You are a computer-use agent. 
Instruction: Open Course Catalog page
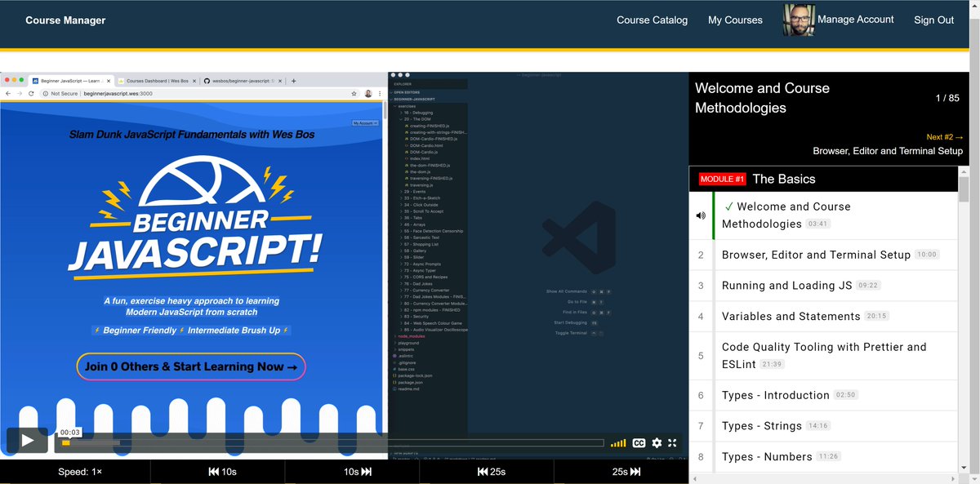[652, 20]
